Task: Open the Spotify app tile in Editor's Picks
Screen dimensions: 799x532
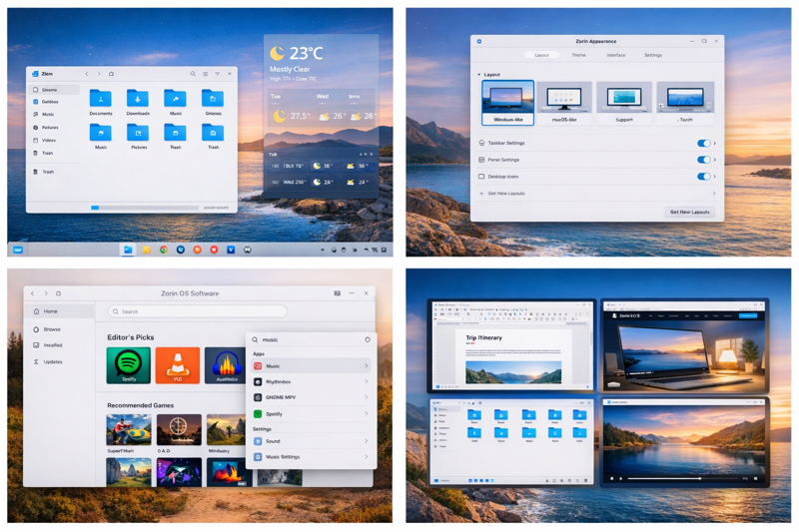Action: (128, 364)
